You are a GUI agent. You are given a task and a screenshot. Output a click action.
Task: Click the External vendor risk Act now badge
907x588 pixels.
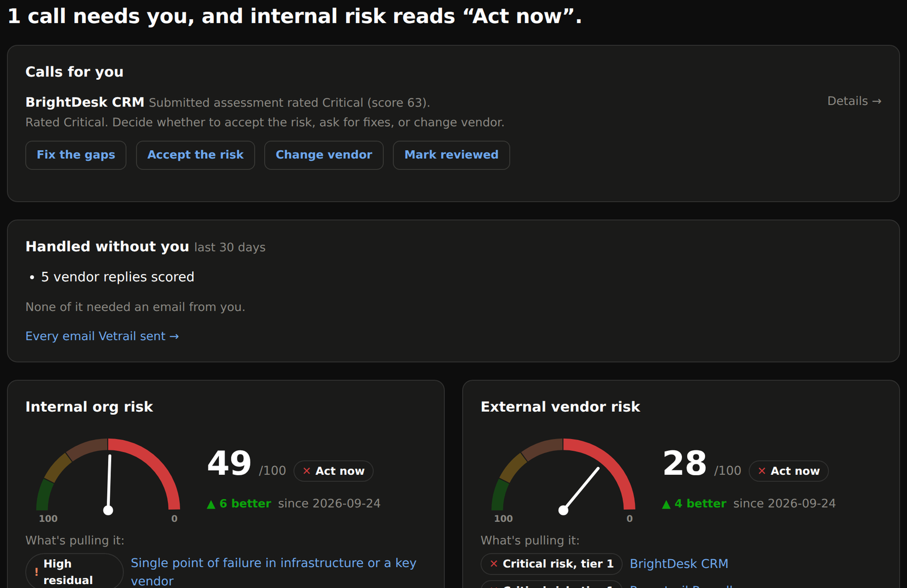[789, 471]
